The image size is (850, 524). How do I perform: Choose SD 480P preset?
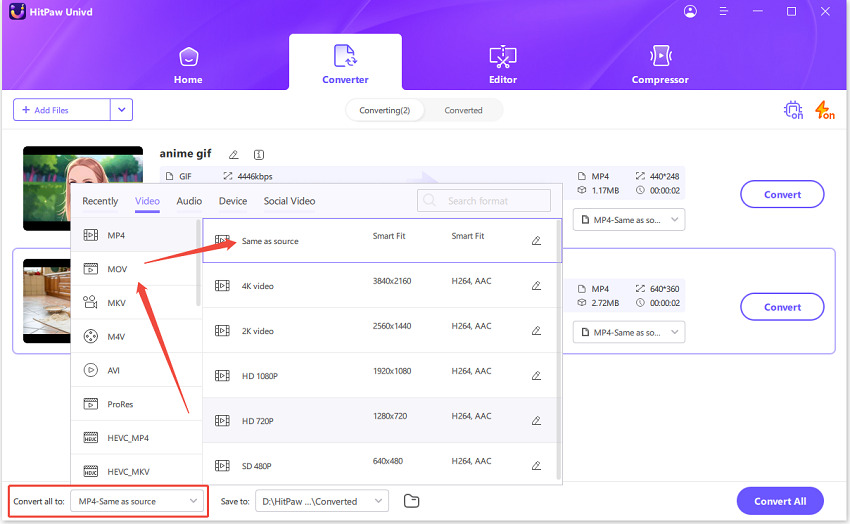379,464
